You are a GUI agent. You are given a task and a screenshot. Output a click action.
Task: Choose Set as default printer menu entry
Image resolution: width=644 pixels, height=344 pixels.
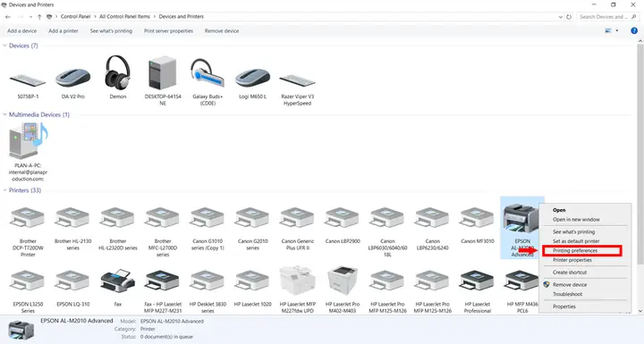click(x=576, y=241)
